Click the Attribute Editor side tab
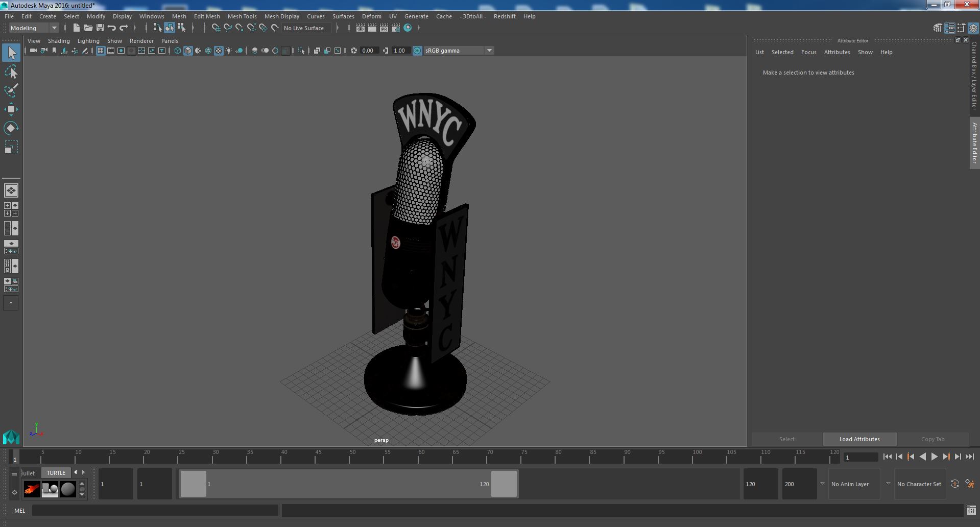Image resolution: width=980 pixels, height=527 pixels. [x=974, y=143]
